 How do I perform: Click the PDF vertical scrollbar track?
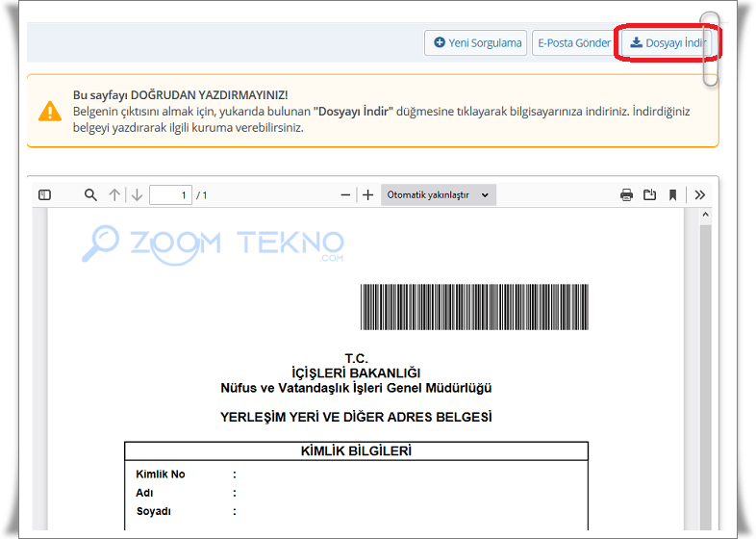(x=705, y=376)
